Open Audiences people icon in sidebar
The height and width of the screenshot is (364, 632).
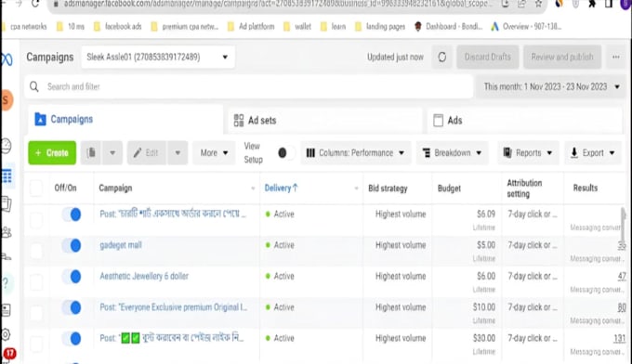7,232
